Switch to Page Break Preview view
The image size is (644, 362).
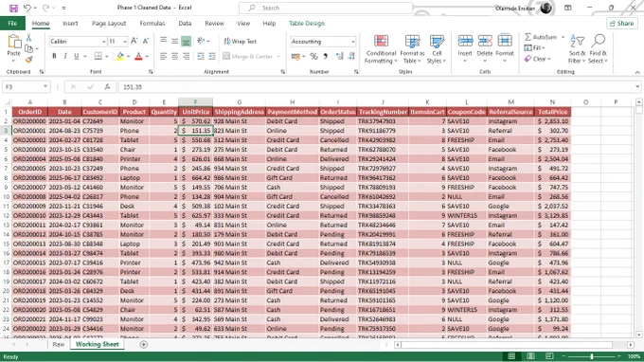click(549, 355)
